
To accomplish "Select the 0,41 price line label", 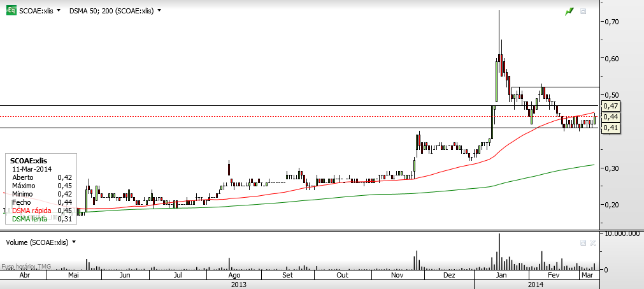I will tap(610, 128).
